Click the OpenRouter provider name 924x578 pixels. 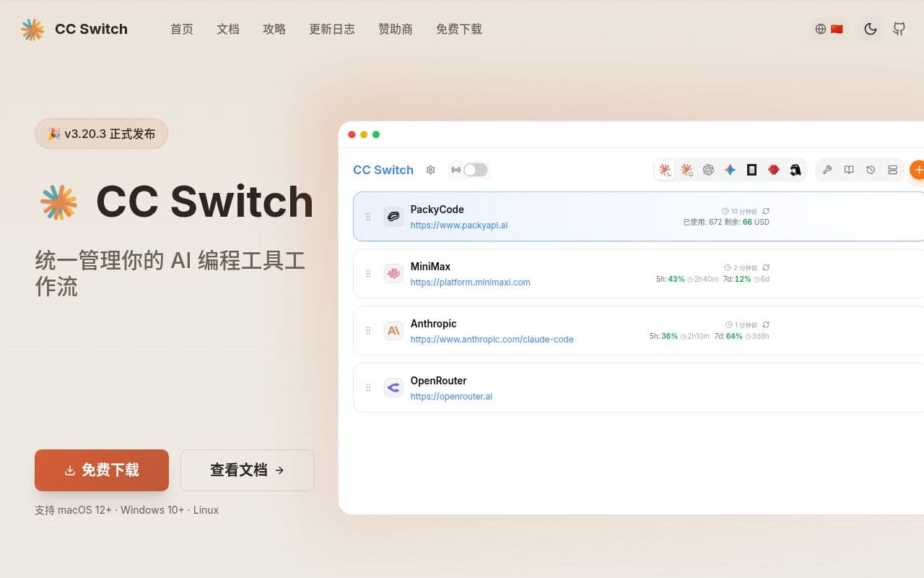[439, 381]
